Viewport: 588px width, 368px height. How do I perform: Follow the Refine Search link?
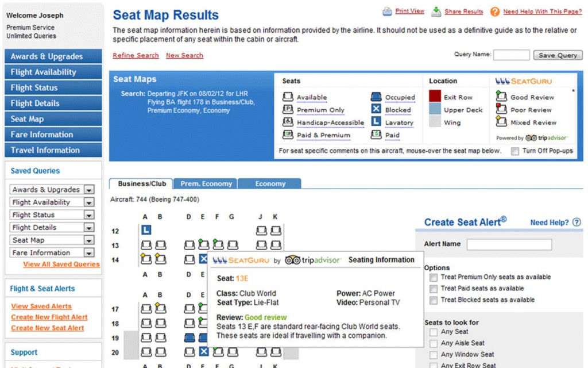(136, 55)
